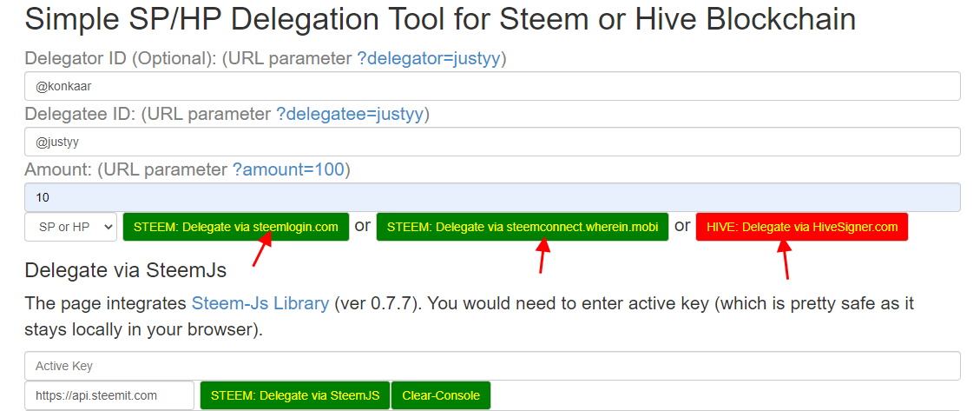Choose Delegate via steemconnect.wherein.mobi button
The height and width of the screenshot is (411, 980).
point(523,227)
